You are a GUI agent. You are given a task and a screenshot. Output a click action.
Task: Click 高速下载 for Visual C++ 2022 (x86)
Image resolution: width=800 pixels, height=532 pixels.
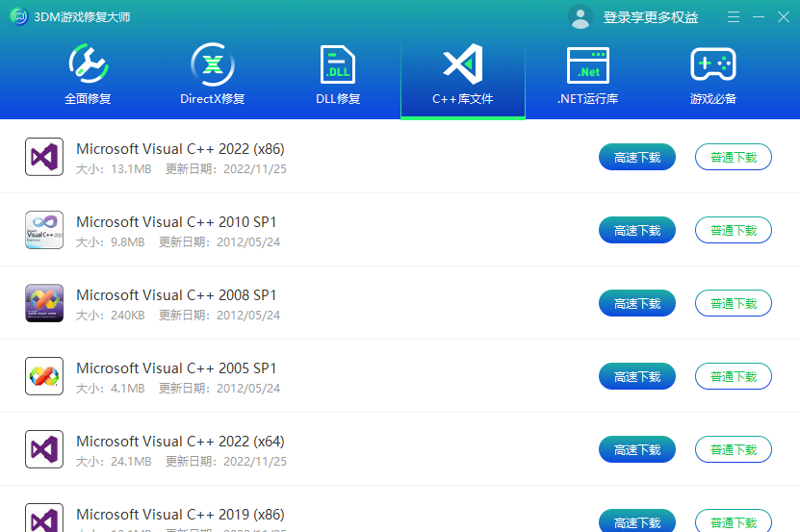click(636, 157)
